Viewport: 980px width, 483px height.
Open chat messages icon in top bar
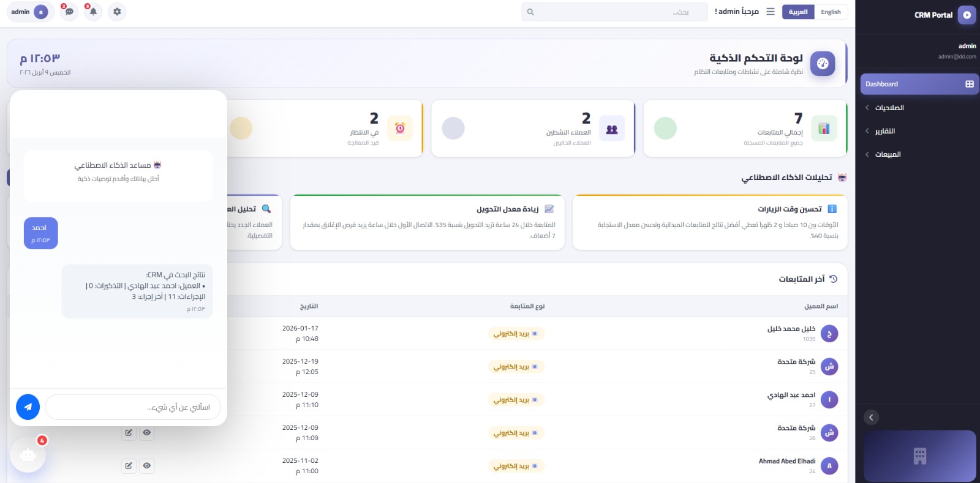pos(69,12)
